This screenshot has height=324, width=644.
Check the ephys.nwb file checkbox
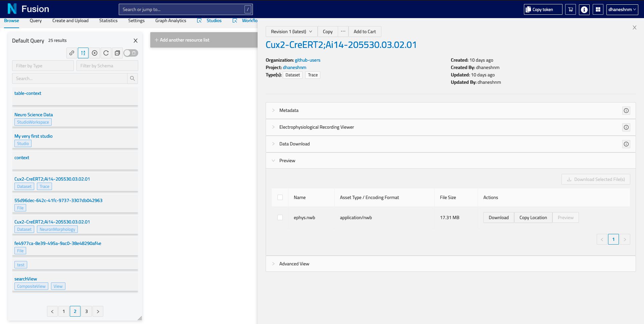[x=280, y=217]
